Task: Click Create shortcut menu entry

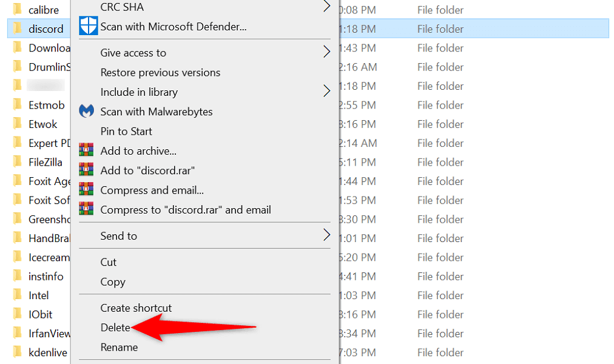Action: (136, 308)
